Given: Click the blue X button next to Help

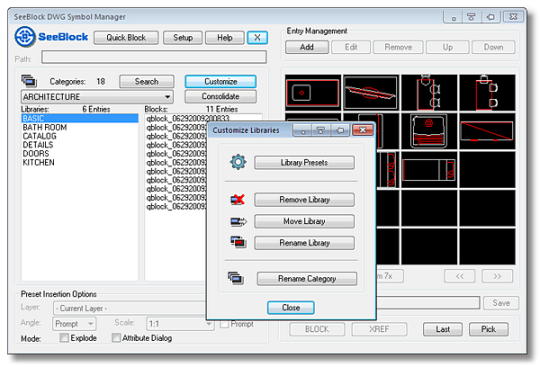Looking at the screenshot, I should point(257,38).
